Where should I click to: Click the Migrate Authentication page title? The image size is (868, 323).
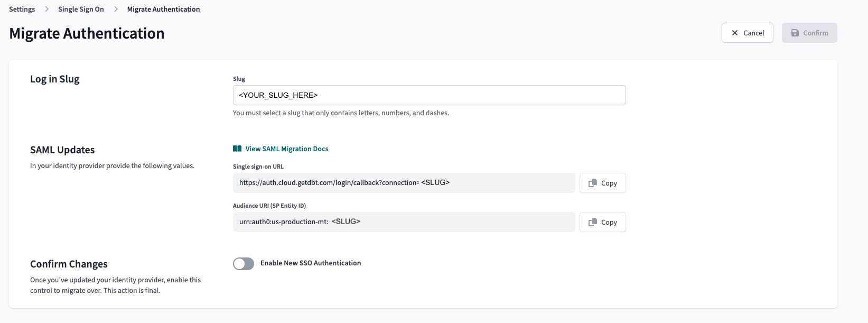point(87,33)
